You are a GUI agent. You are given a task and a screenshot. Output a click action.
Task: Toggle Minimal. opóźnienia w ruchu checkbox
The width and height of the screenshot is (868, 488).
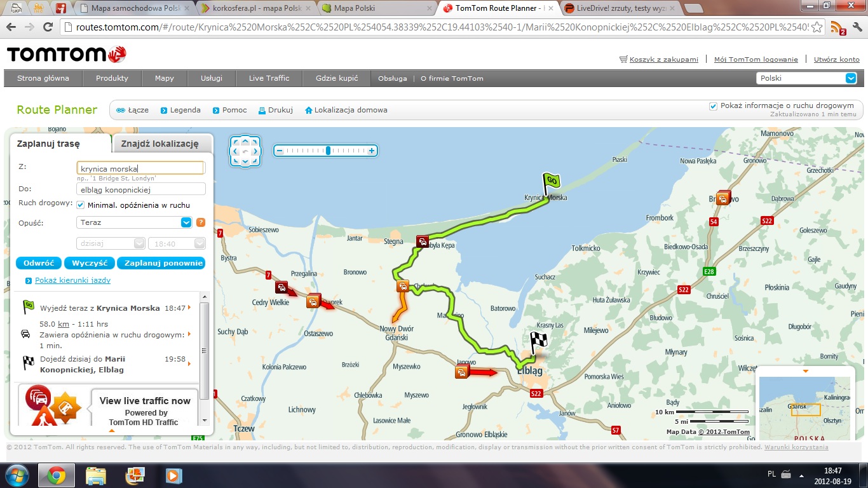pos(81,205)
